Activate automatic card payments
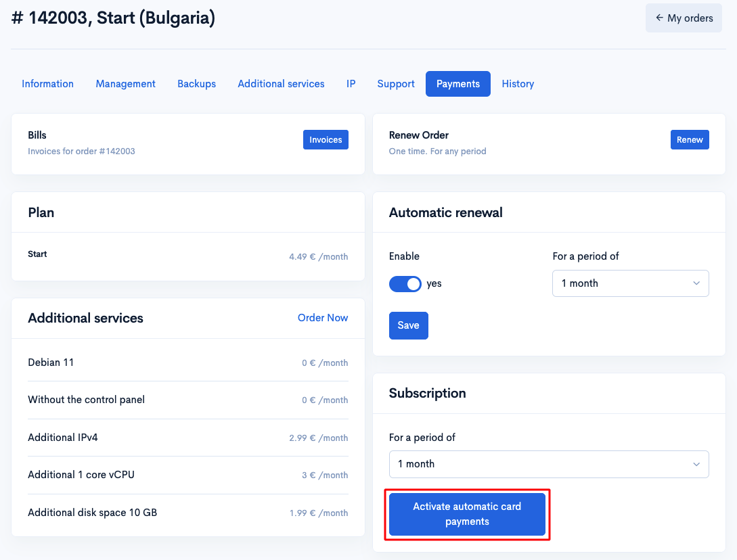The height and width of the screenshot is (560, 737). tap(467, 514)
